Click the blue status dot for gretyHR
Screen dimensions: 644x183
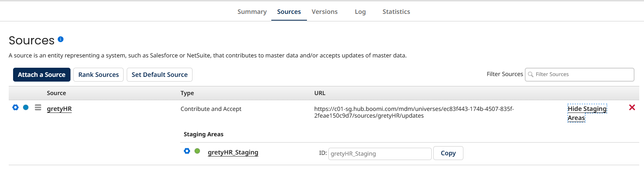[26, 107]
